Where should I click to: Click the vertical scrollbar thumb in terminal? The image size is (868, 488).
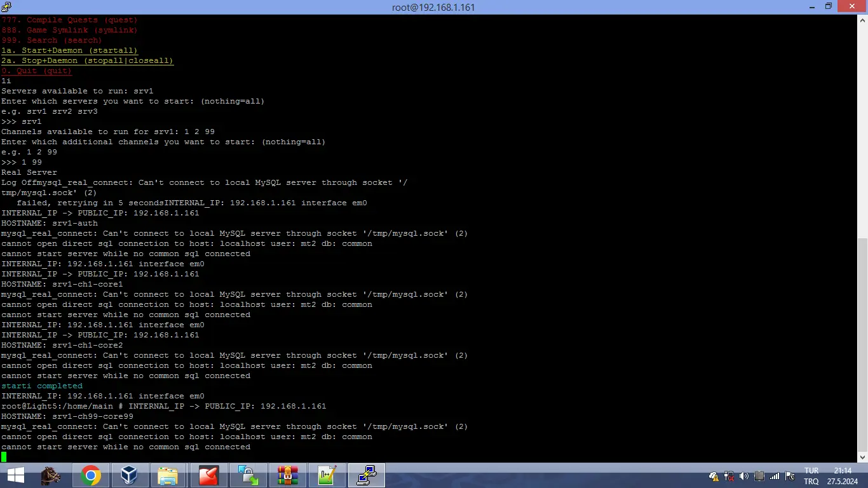862,344
